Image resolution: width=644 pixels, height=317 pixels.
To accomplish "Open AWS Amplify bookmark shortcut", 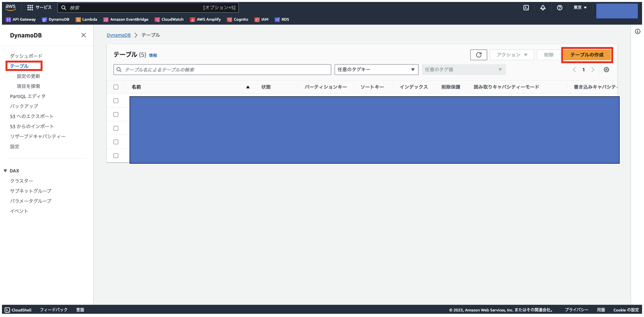I will point(205,19).
